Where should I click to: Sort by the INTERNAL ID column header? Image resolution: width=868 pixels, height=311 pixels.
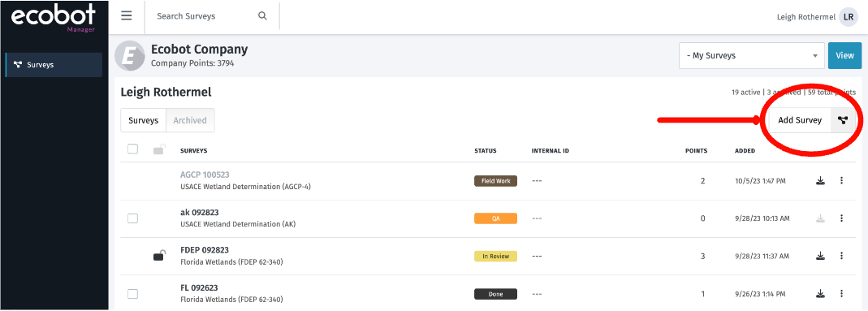tap(551, 150)
